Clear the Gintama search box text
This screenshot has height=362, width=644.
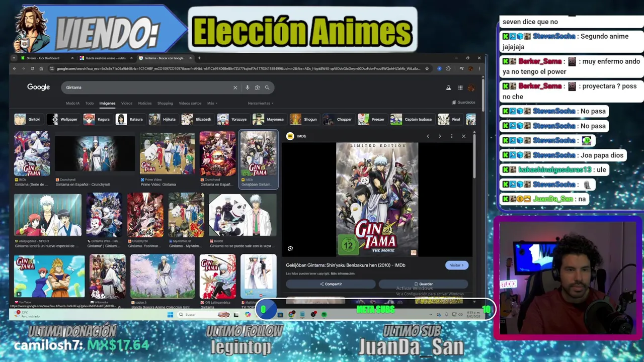(x=235, y=87)
